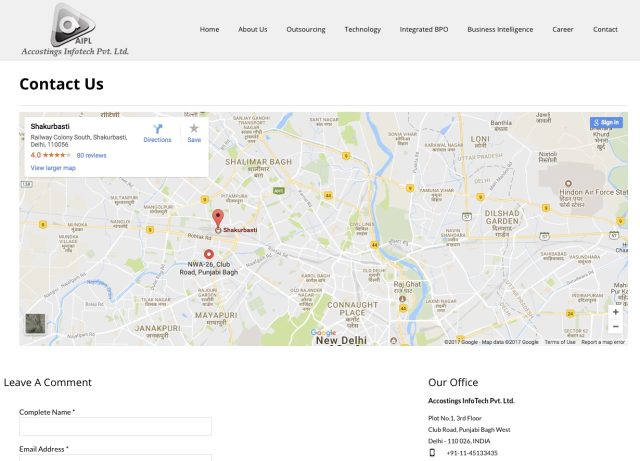Open Business Intelligence menu item
Image resolution: width=640 pixels, height=461 pixels.
(500, 29)
